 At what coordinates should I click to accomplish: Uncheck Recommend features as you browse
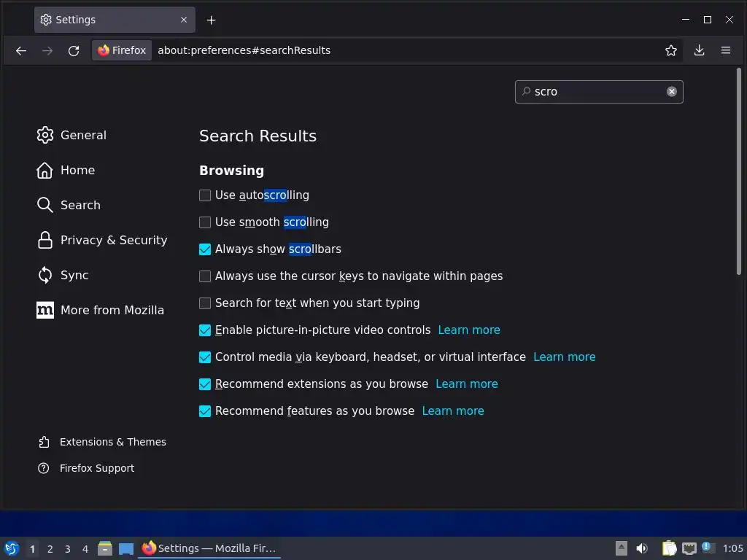tap(205, 411)
